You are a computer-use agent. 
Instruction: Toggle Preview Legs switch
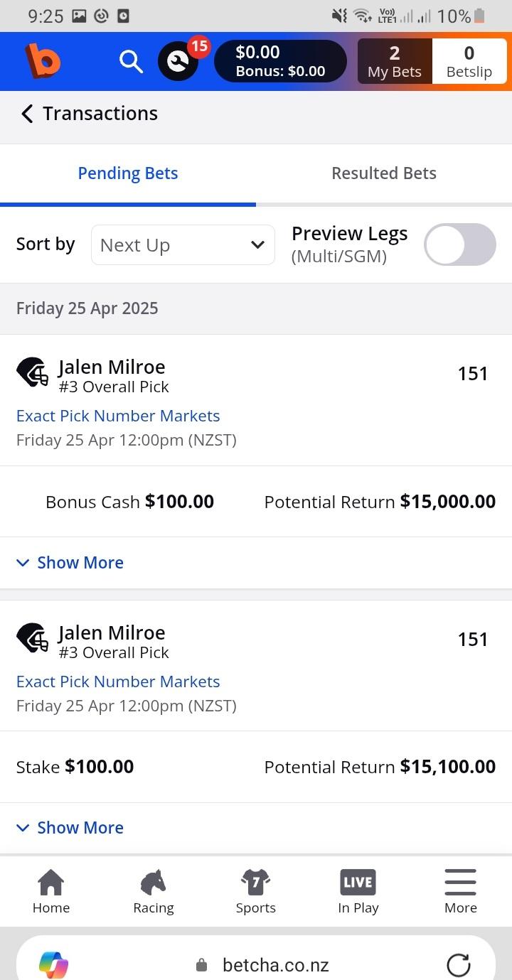(459, 244)
